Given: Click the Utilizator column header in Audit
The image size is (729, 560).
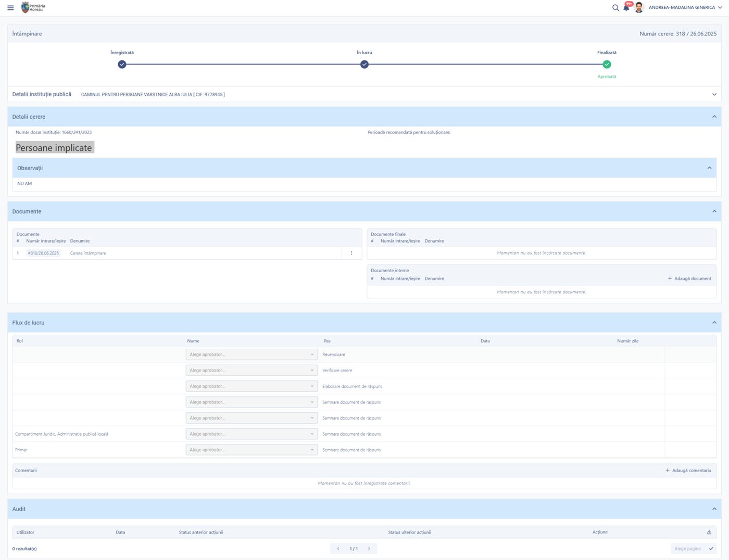Looking at the screenshot, I should point(26,532).
